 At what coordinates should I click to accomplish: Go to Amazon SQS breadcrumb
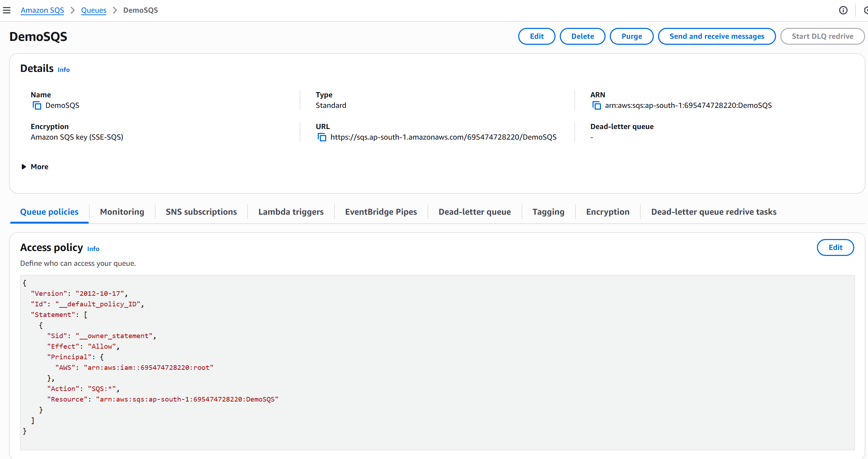[42, 10]
